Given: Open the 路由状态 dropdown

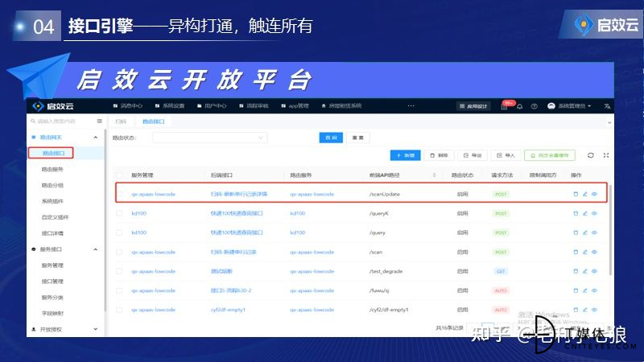Looking at the screenshot, I should coord(209,138).
